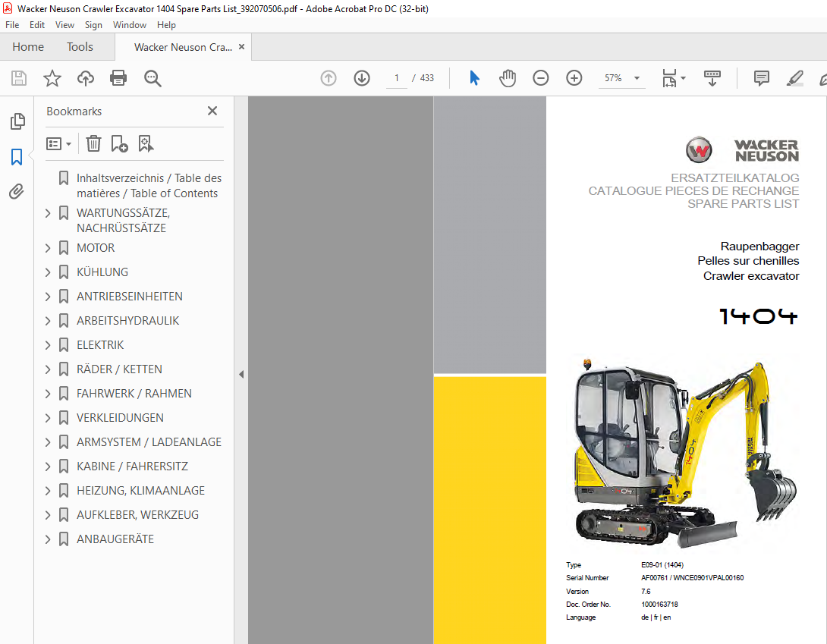Select the Highlight pen tool

[x=795, y=78]
